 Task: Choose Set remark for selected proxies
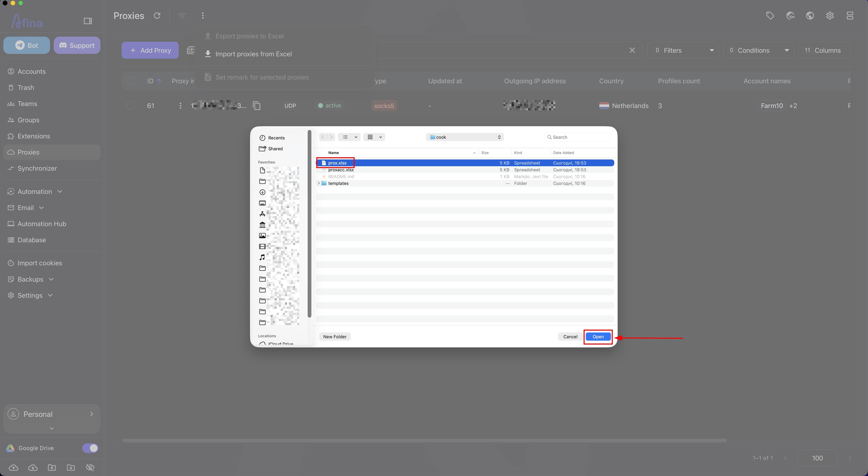(x=285, y=77)
